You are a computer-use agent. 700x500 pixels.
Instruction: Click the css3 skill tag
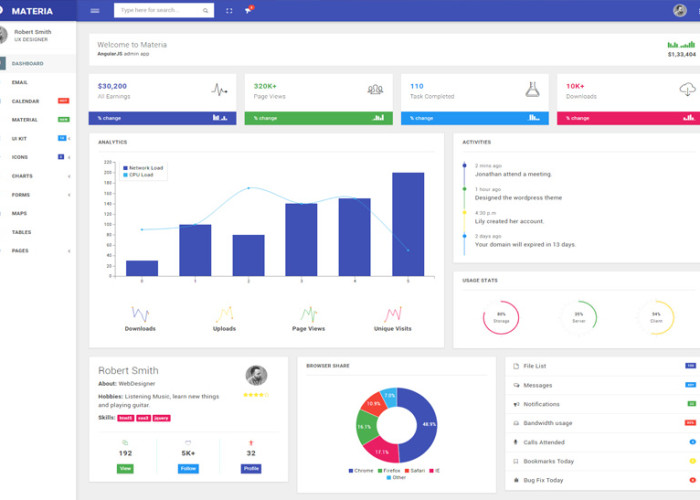(x=143, y=418)
